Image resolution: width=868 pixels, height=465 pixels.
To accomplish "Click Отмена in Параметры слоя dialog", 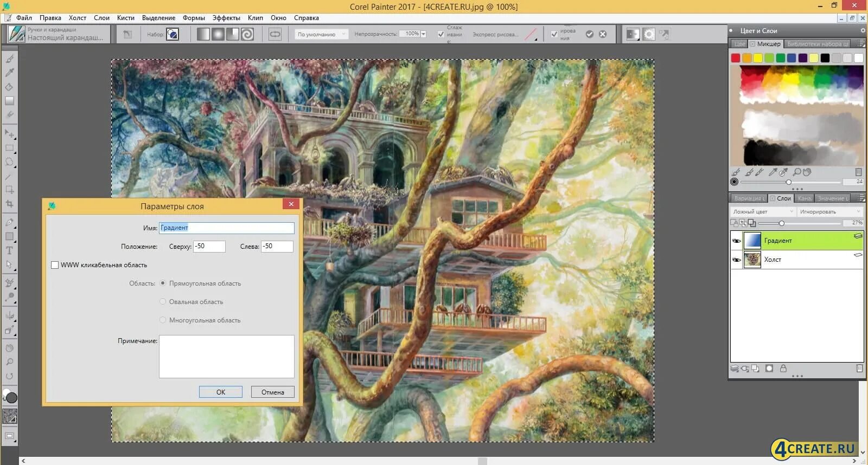I will (273, 392).
